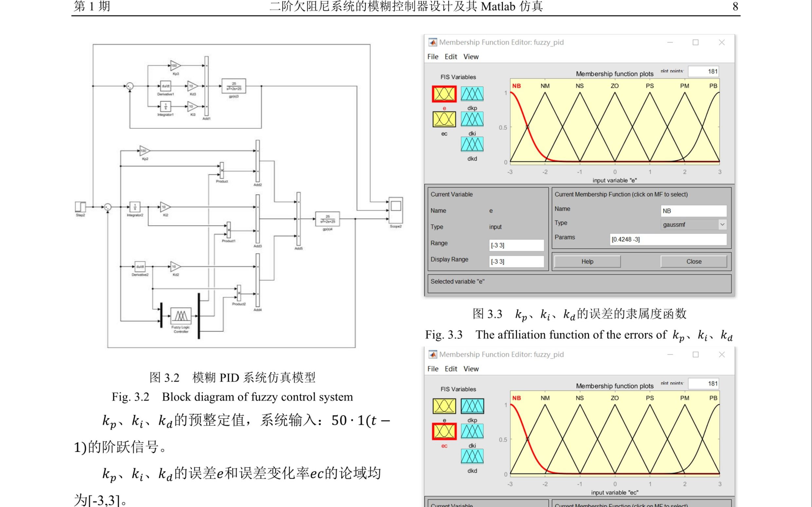
Task: Click the plot points field in lower editor
Action: point(703,384)
